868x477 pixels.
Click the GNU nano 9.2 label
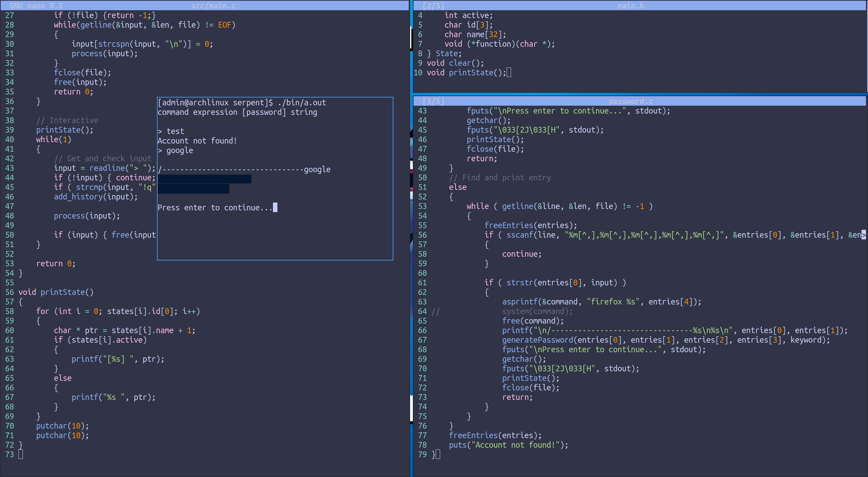[x=36, y=6]
